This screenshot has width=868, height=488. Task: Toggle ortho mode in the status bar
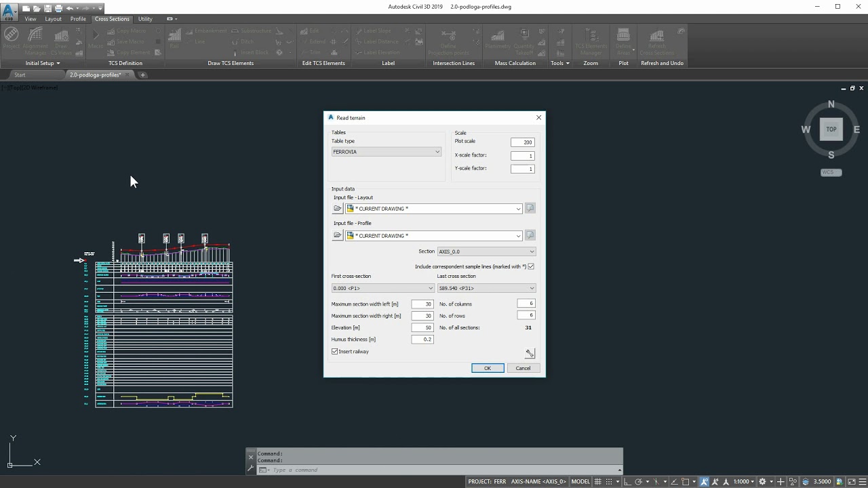click(627, 481)
